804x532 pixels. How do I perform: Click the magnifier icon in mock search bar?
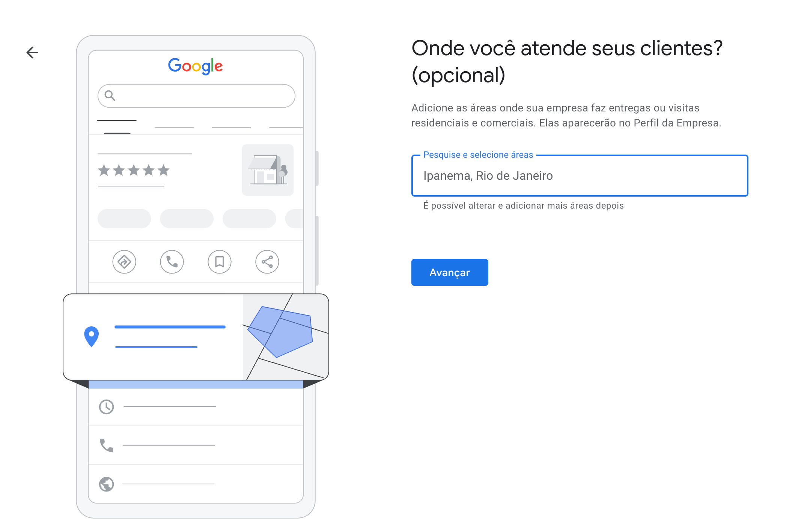point(110,96)
